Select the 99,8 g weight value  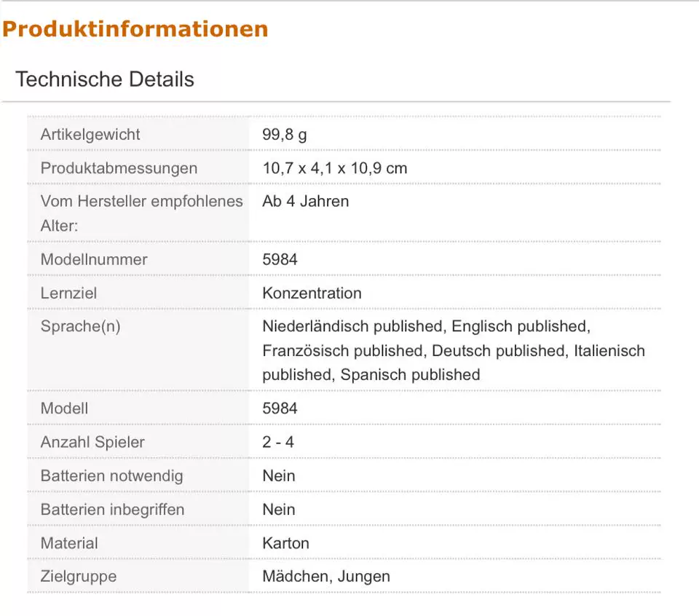[285, 134]
